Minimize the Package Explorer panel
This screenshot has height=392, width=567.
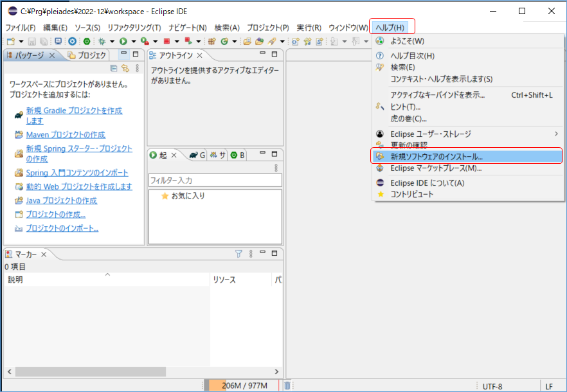124,54
